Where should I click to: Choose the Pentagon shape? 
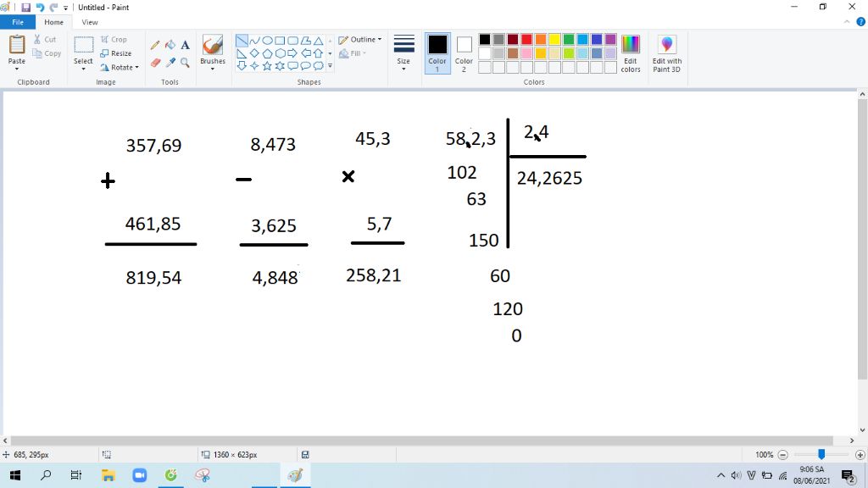(267, 53)
